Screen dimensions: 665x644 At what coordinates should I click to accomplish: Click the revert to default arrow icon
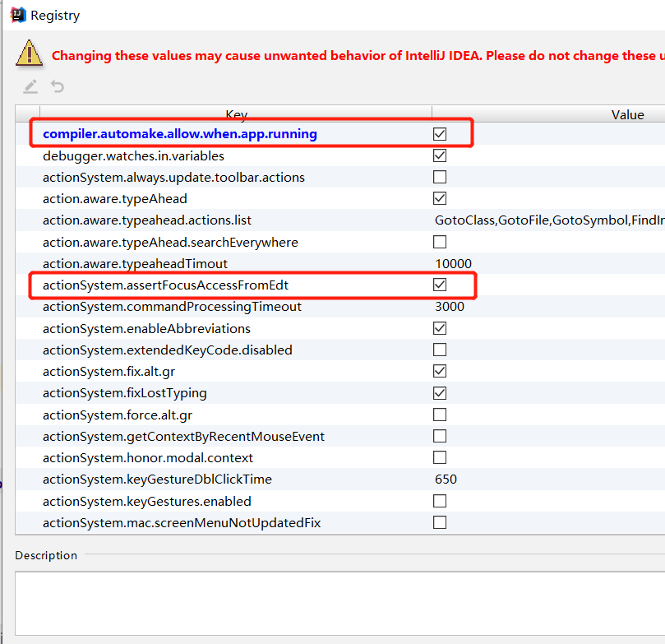coord(58,86)
